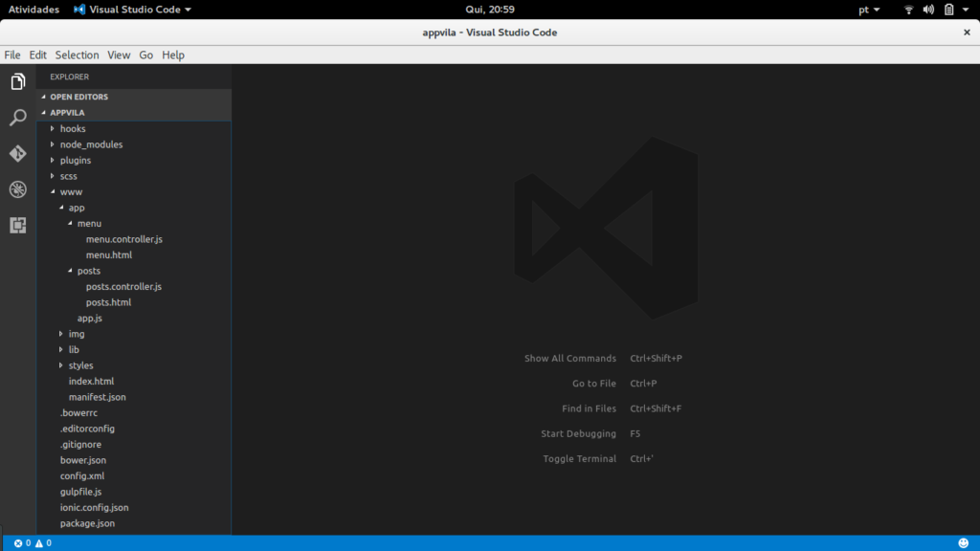Open the Explorer view in activity bar
Image resolution: width=980 pixels, height=551 pixels.
(17, 82)
